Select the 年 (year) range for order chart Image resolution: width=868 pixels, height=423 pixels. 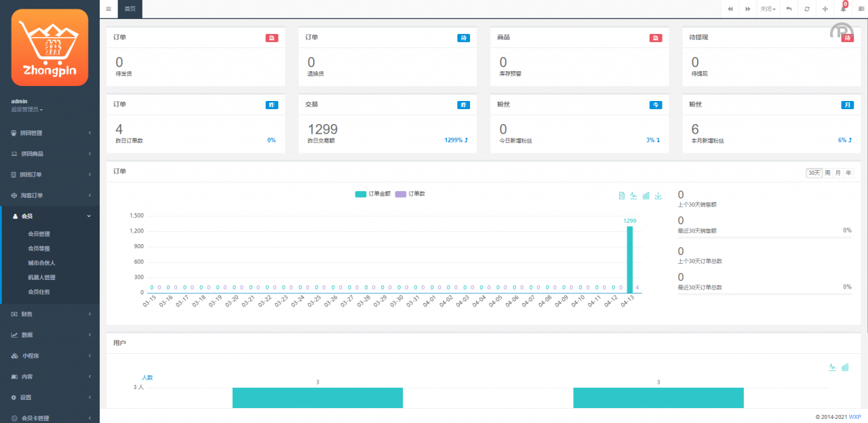[x=848, y=173]
